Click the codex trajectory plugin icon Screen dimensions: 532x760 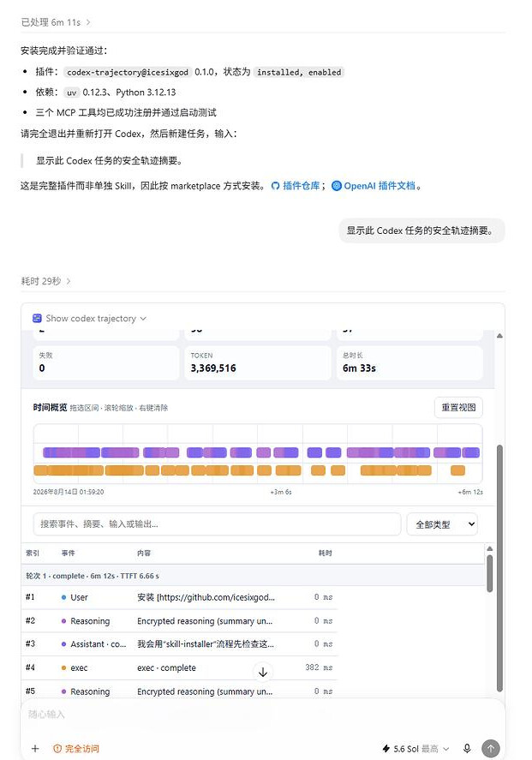37,319
